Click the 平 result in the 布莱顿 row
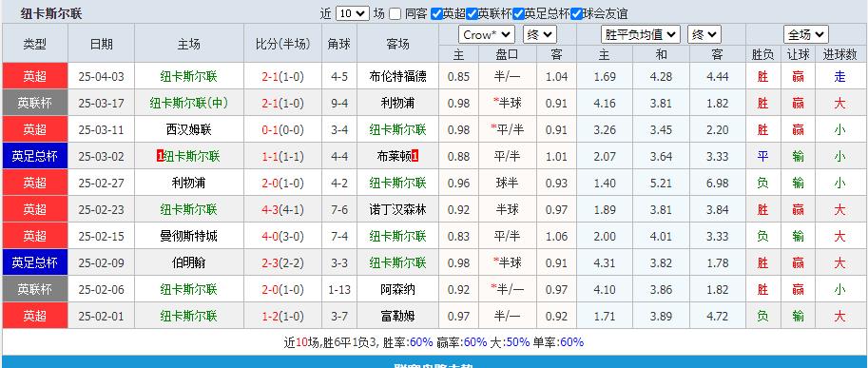 click(762, 157)
